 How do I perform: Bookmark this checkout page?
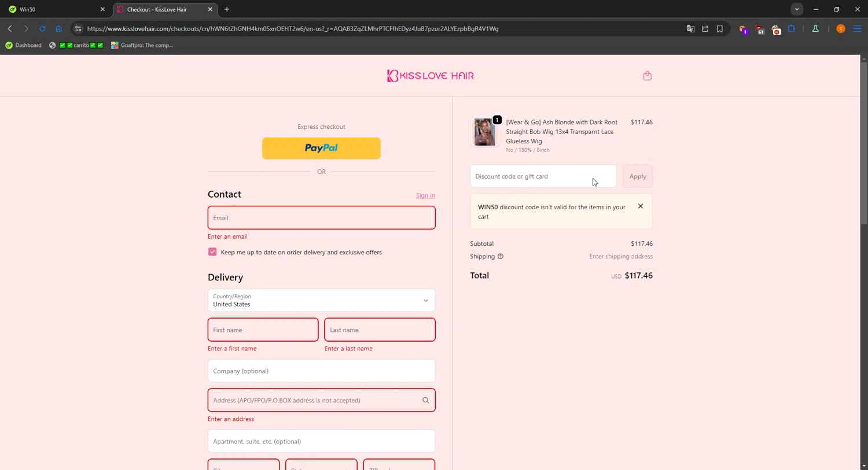tap(720, 28)
